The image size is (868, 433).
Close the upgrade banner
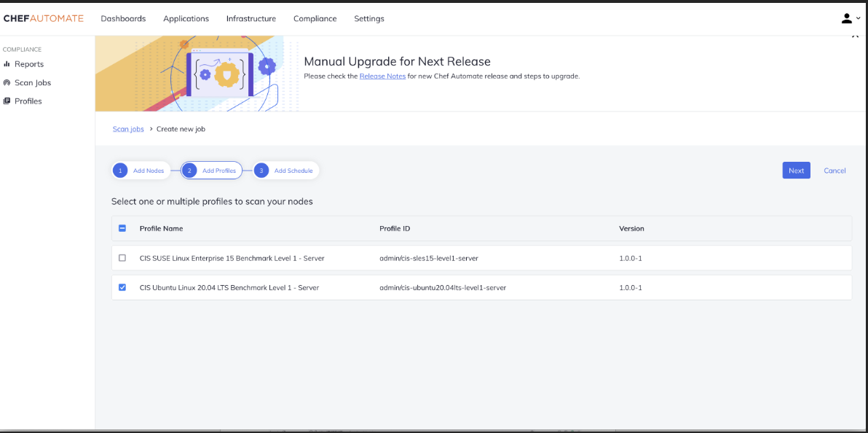[855, 35]
